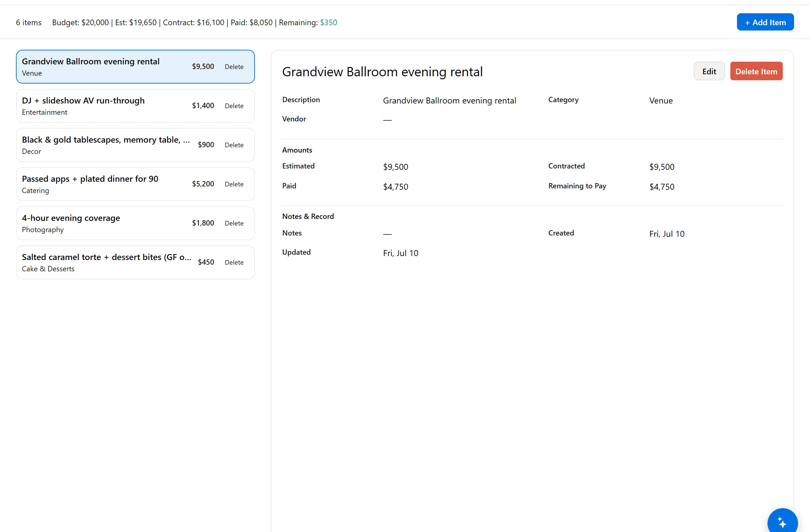Edit the Grandview Ballroom item
Viewport: 810px width, 532px height.
(x=709, y=71)
